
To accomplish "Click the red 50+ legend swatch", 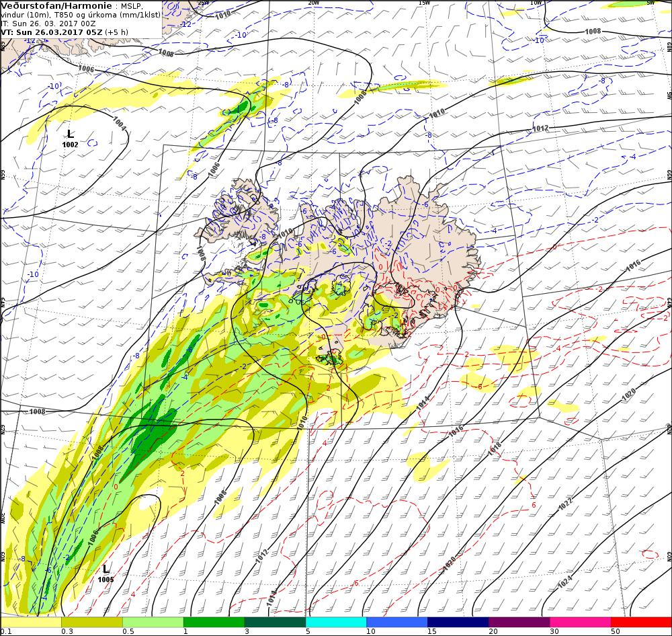I will click(x=641, y=622).
